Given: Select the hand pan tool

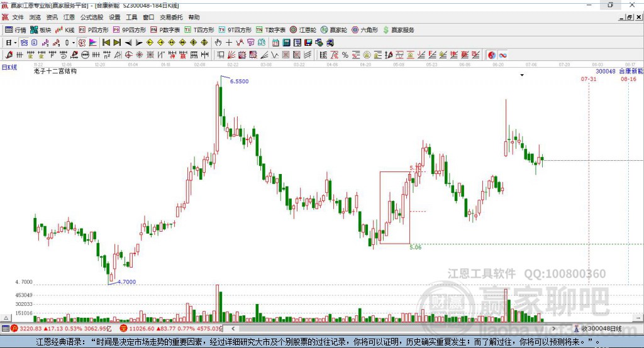Looking at the screenshot, I should pos(218,43).
